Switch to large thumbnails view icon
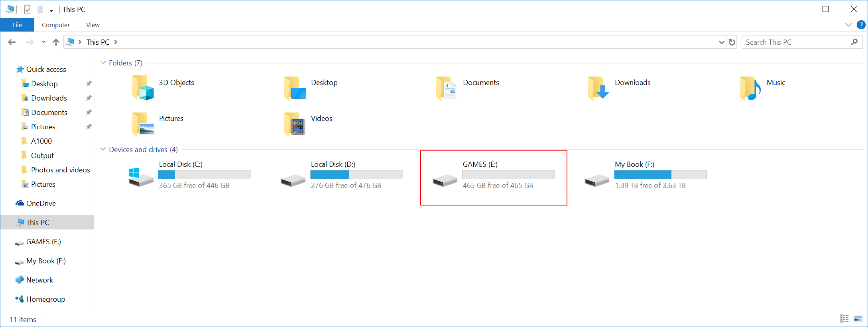 [x=858, y=319]
